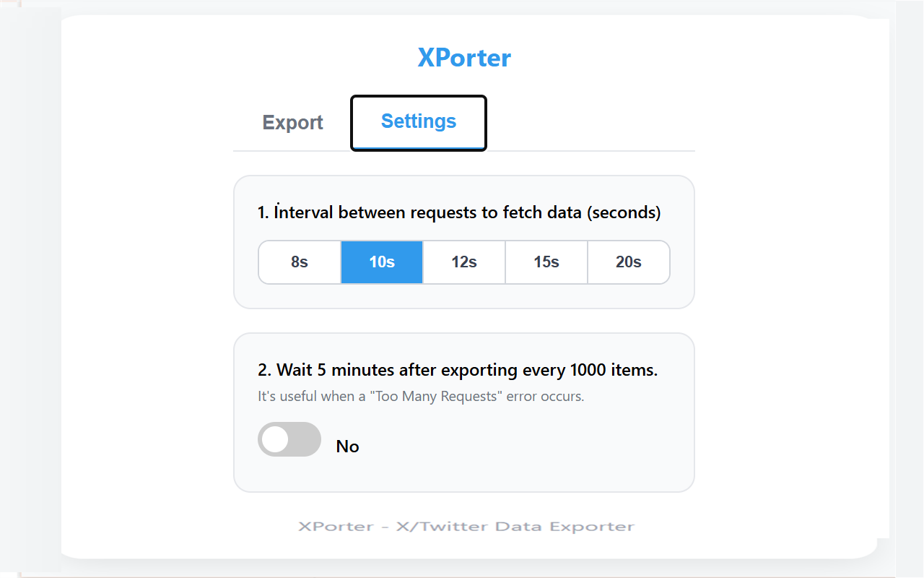The image size is (924, 578).
Task: Click the wait 5 minutes heading
Action: point(458,369)
